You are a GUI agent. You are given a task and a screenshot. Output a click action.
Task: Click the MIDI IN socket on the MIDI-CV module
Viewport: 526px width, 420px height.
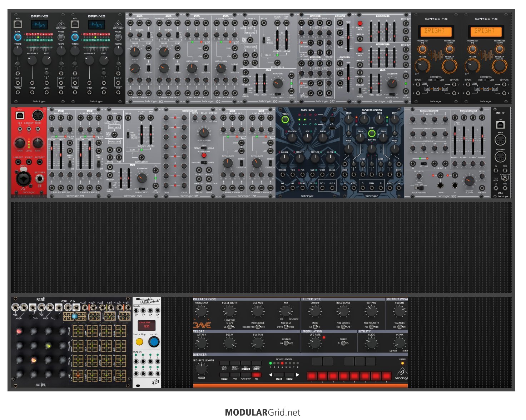click(x=500, y=140)
